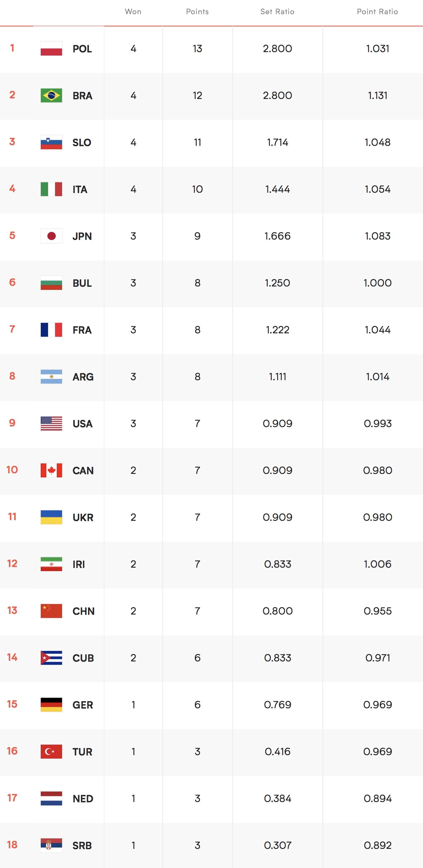The image size is (423, 868).
Task: Click the Turkey flag icon
Action: pyautogui.click(x=51, y=751)
